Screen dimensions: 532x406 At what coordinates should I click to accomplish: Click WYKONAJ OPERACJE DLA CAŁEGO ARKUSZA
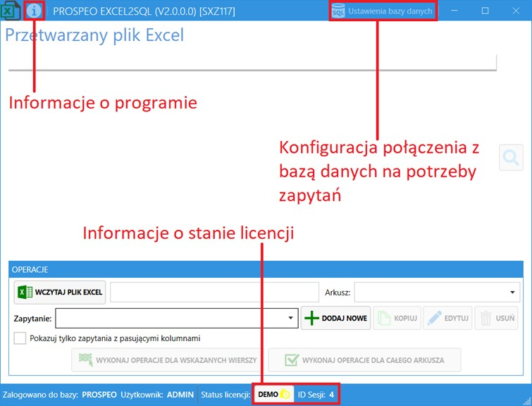point(364,360)
